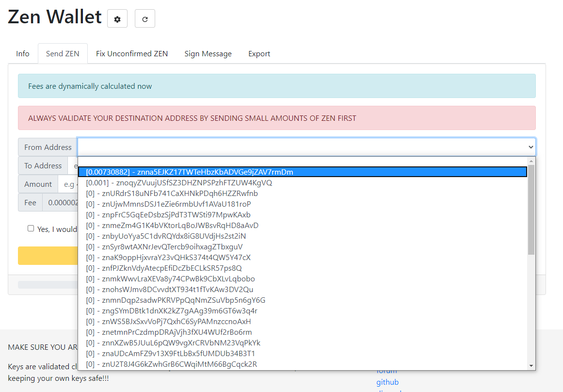Select the Send ZEN tab
The height and width of the screenshot is (392, 563).
63,53
